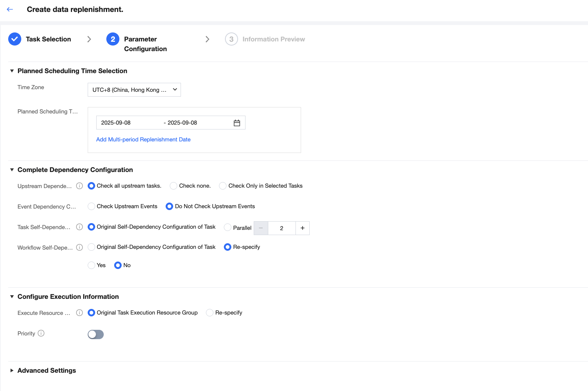Decrease parallel count with minus button
Screen dimensions: 588x391
[x=261, y=228]
